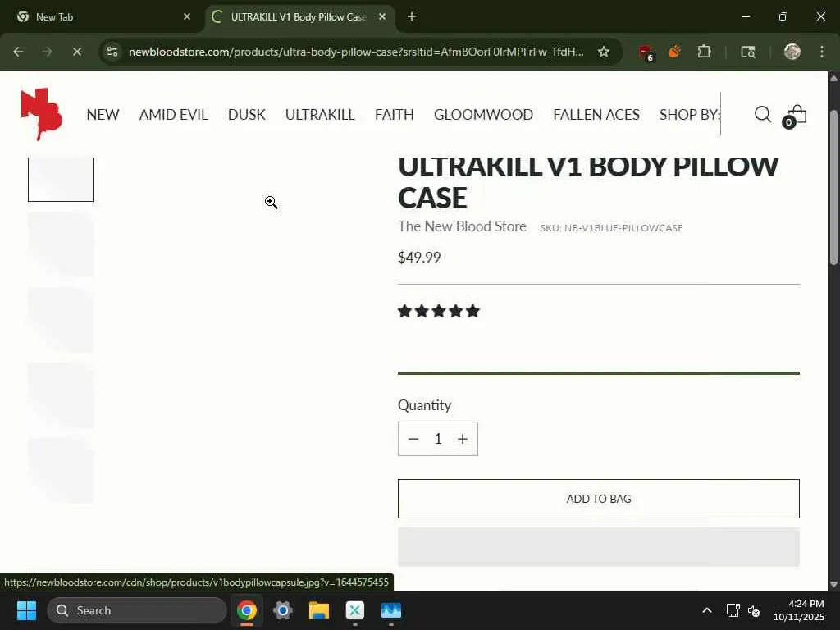This screenshot has width=840, height=630.
Task: Decrease quantity with the minus button
Action: pos(413,440)
